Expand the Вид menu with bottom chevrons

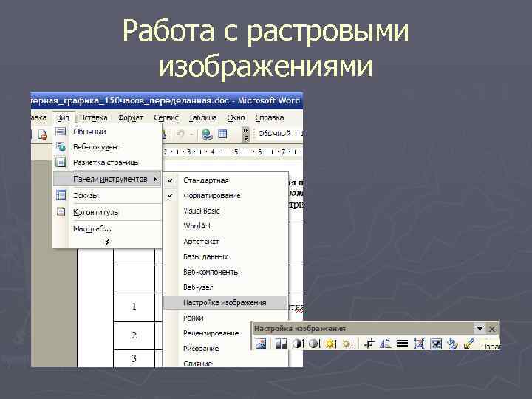[x=107, y=242]
